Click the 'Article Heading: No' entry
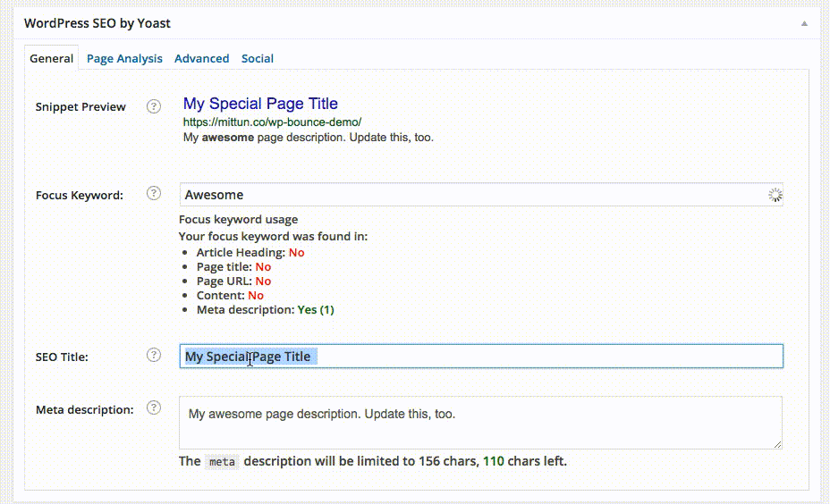 [250, 252]
